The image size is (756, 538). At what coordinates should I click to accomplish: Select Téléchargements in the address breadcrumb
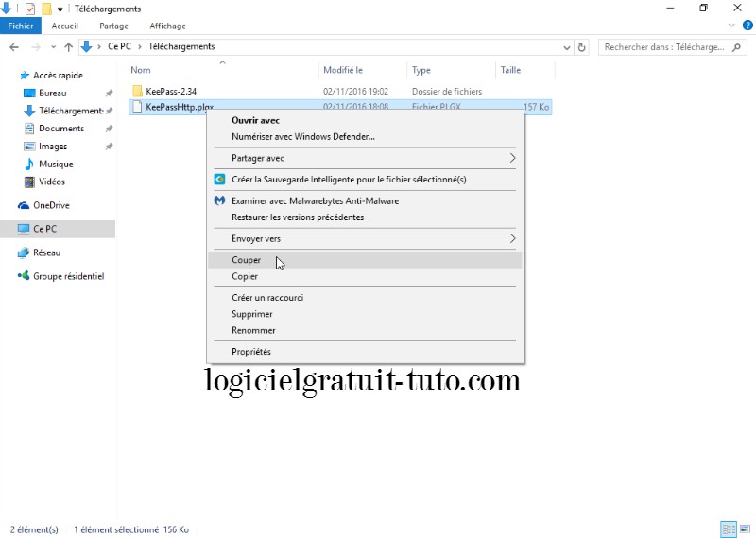(x=181, y=46)
